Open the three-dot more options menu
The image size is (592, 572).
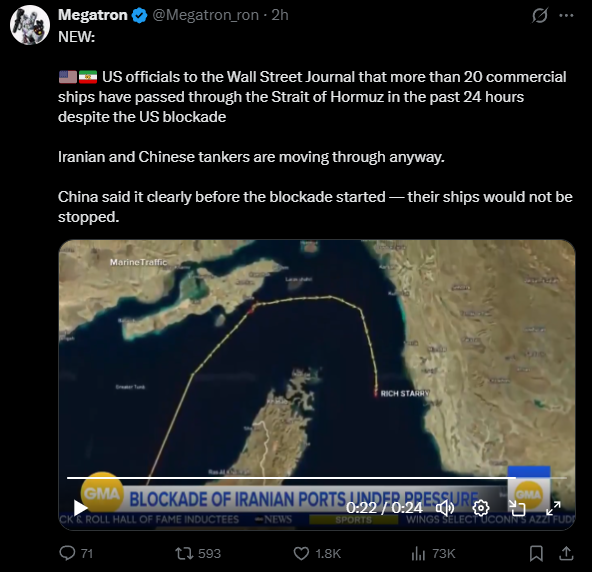(x=566, y=15)
